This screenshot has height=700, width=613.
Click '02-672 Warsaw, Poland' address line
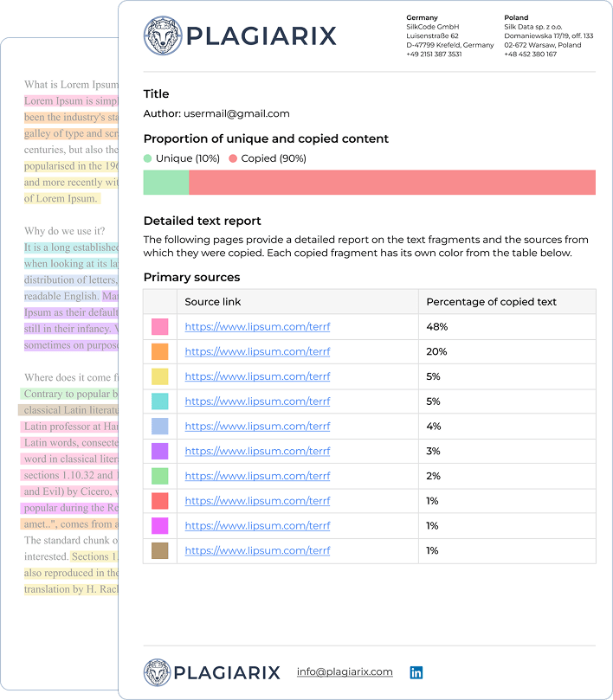(542, 45)
